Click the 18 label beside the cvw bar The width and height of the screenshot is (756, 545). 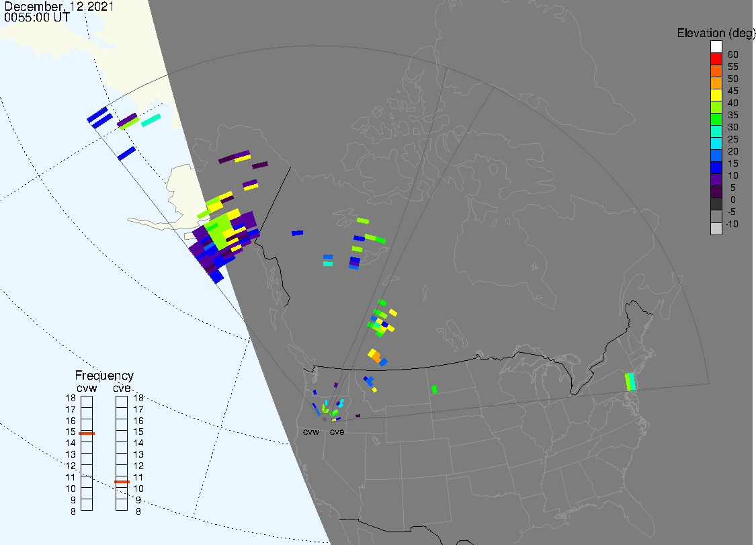click(71, 398)
